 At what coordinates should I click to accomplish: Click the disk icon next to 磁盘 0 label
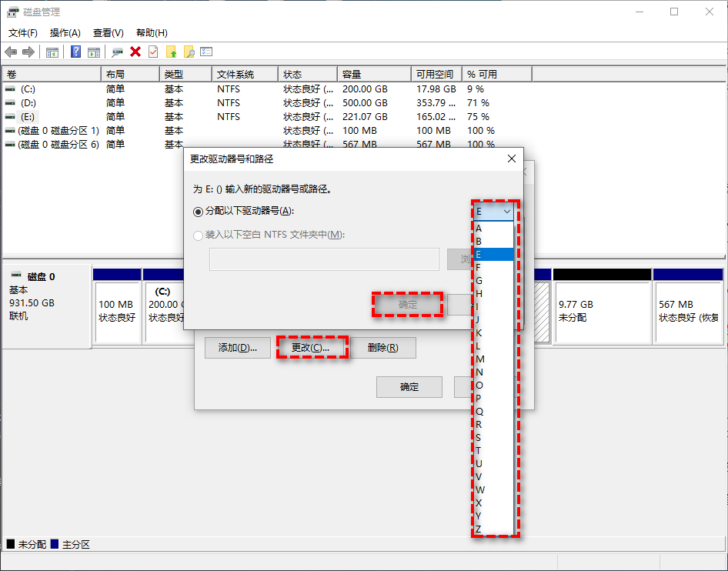click(16, 275)
